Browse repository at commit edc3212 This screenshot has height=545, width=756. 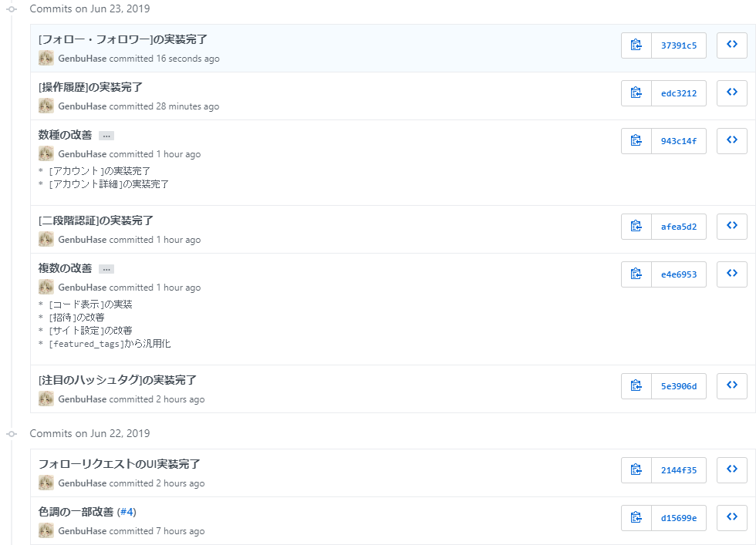[x=732, y=93]
